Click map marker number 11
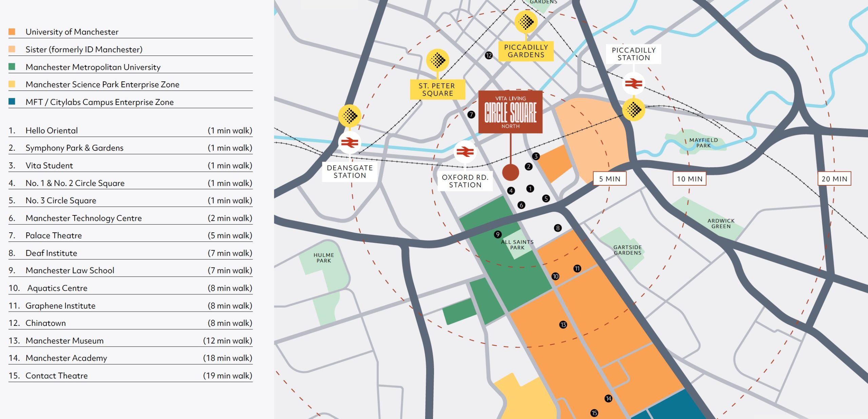 click(577, 269)
